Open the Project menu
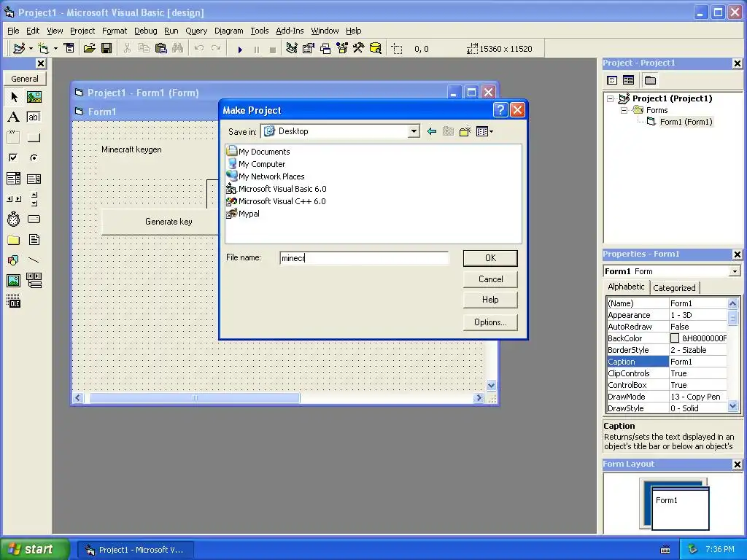This screenshot has width=747, height=560. pyautogui.click(x=82, y=31)
